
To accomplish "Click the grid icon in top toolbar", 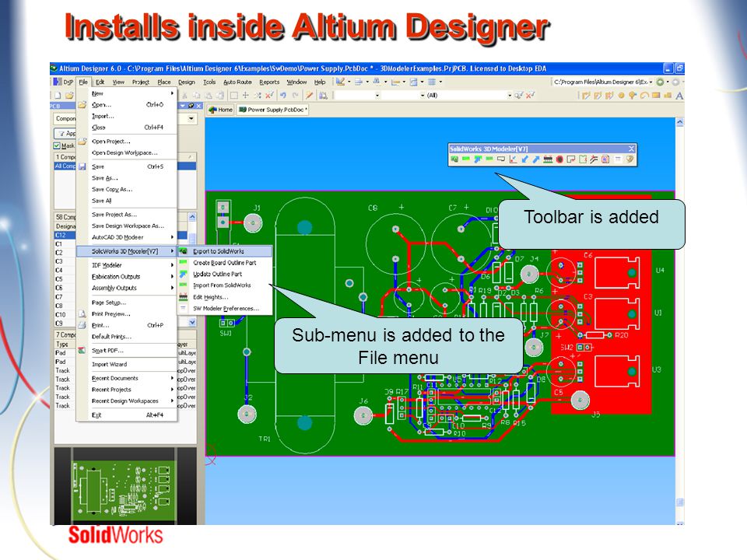I will pyautogui.click(x=432, y=82).
